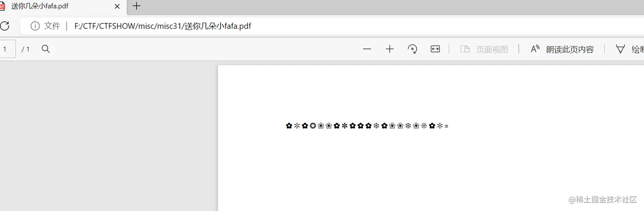Close the 送你几朵小fafa.pdf tab
The height and width of the screenshot is (211, 644).
117,6
